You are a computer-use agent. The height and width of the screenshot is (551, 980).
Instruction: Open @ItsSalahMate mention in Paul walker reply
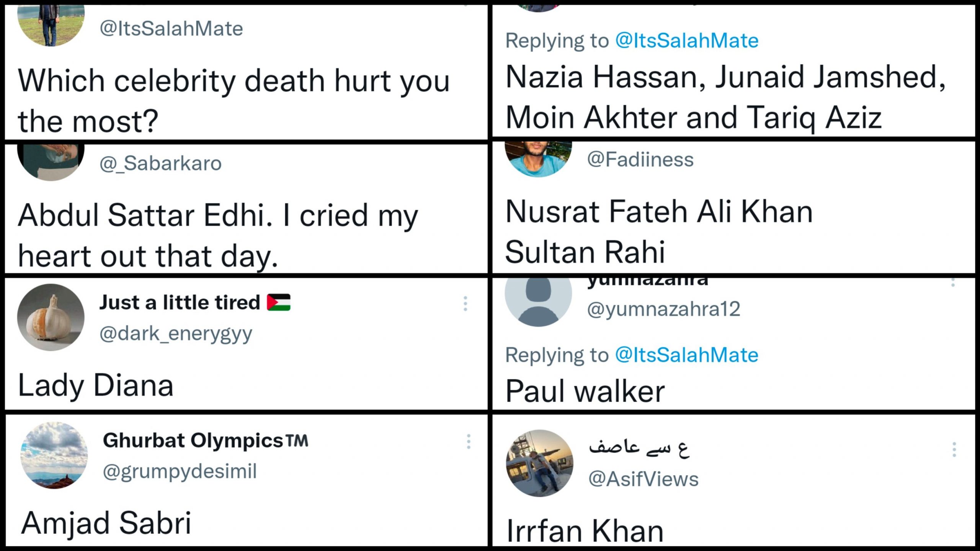pos(687,355)
